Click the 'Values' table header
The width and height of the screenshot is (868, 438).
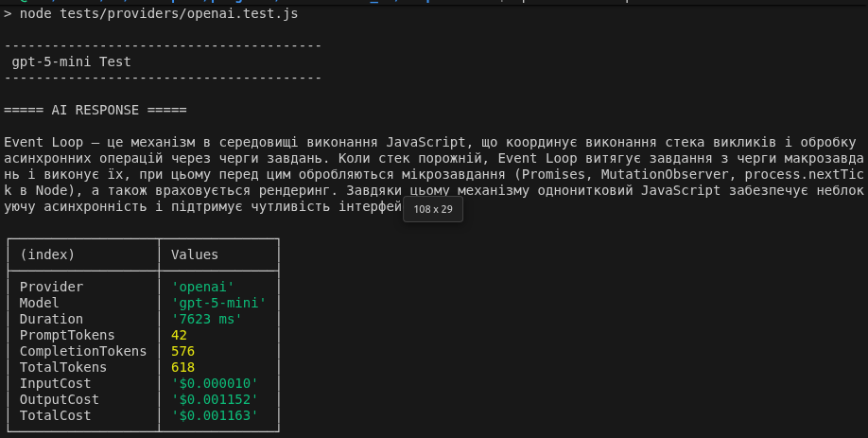click(194, 254)
